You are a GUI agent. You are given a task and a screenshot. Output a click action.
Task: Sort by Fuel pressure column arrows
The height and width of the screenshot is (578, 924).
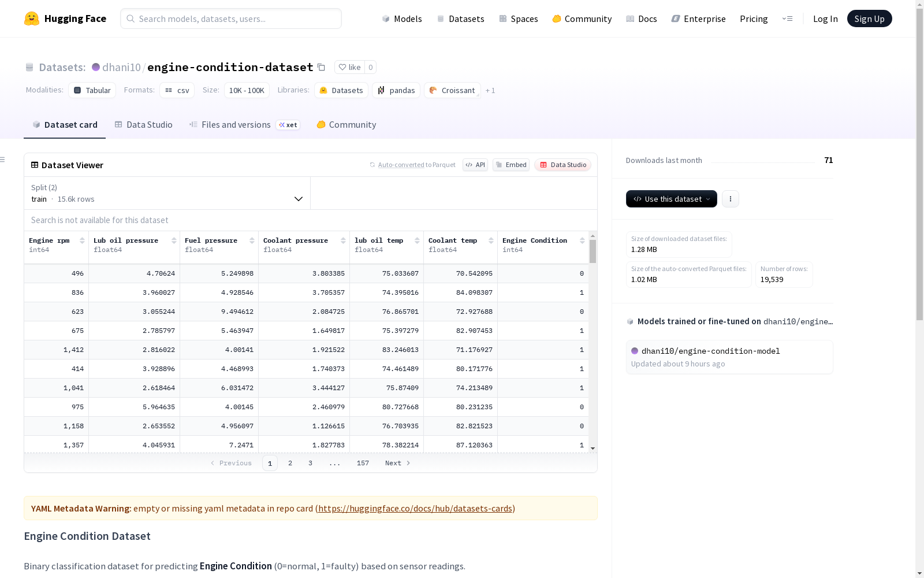tap(252, 240)
